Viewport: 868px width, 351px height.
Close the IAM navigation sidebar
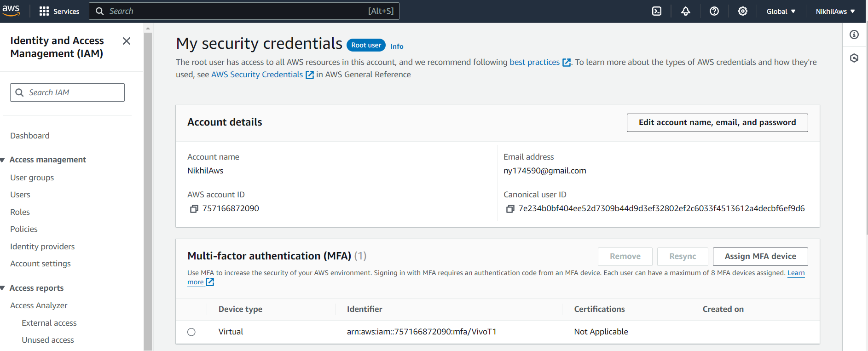pos(127,41)
